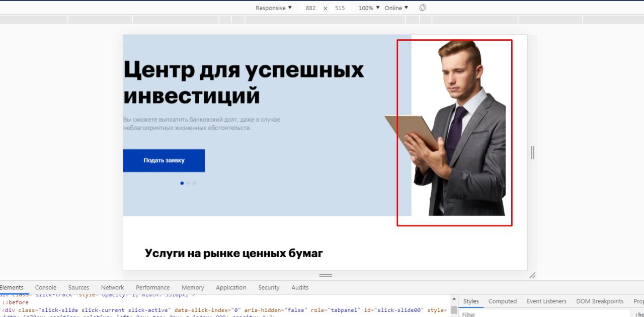The image size is (644, 317).
Task: Select the Computed pane tab
Action: [503, 301]
